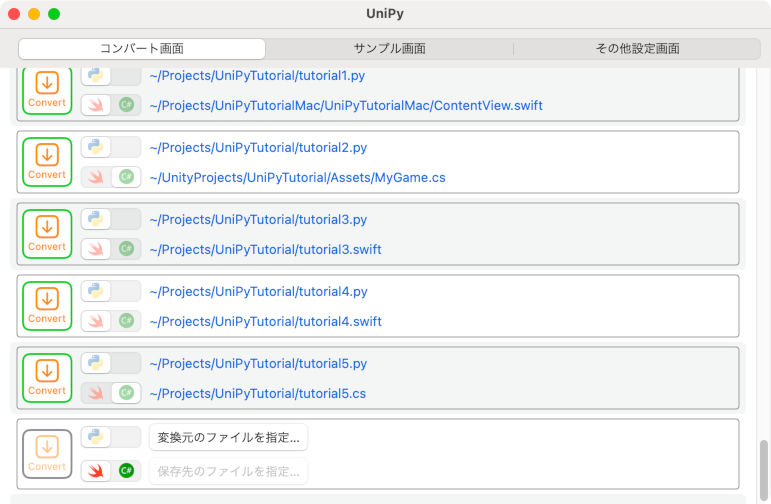Viewport: 771px width, 504px height.
Task: Click tutorial4.swift destination path
Action: (265, 322)
